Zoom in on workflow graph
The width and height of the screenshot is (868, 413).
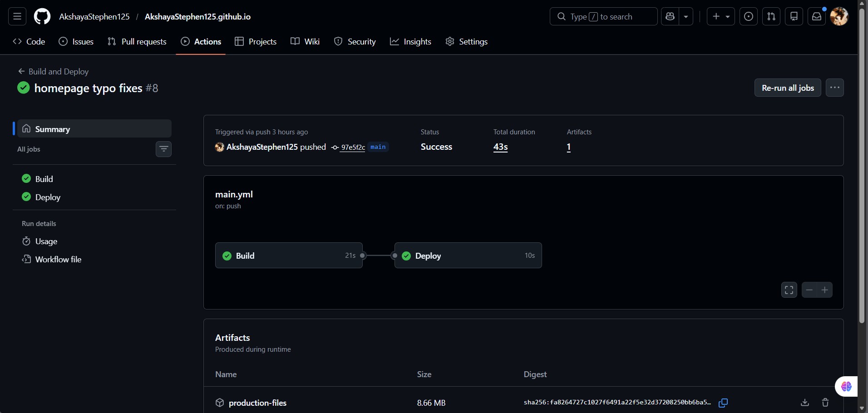click(x=825, y=290)
